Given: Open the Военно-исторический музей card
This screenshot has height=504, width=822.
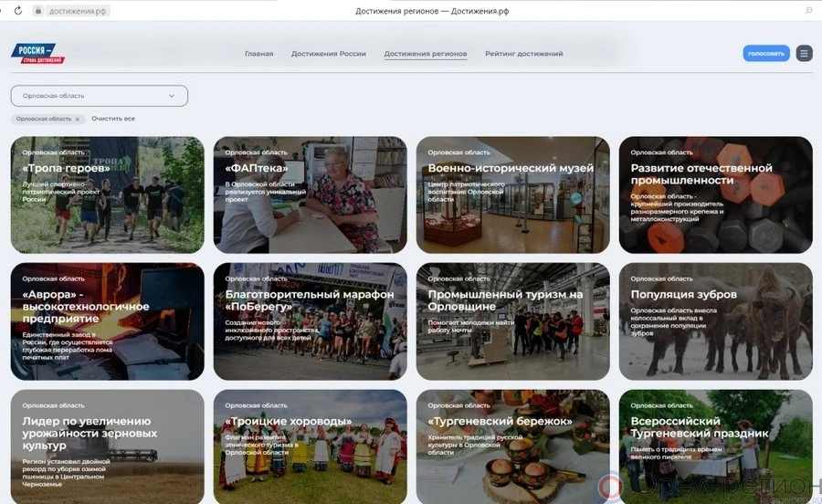Looking at the screenshot, I should pyautogui.click(x=512, y=195).
